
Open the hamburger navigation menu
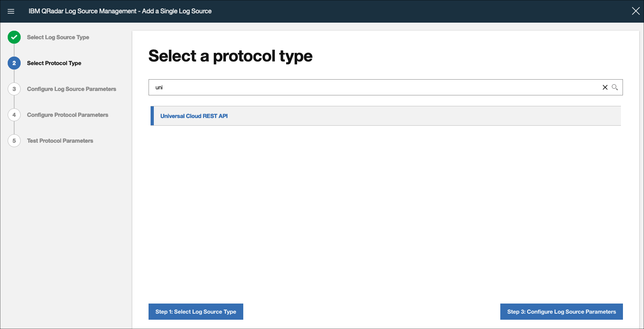tap(11, 11)
